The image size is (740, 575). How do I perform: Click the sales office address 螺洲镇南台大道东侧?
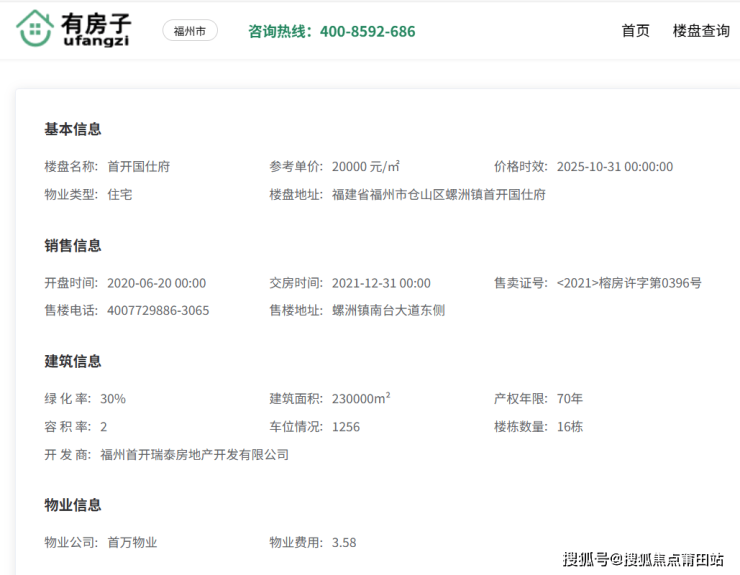388,310
